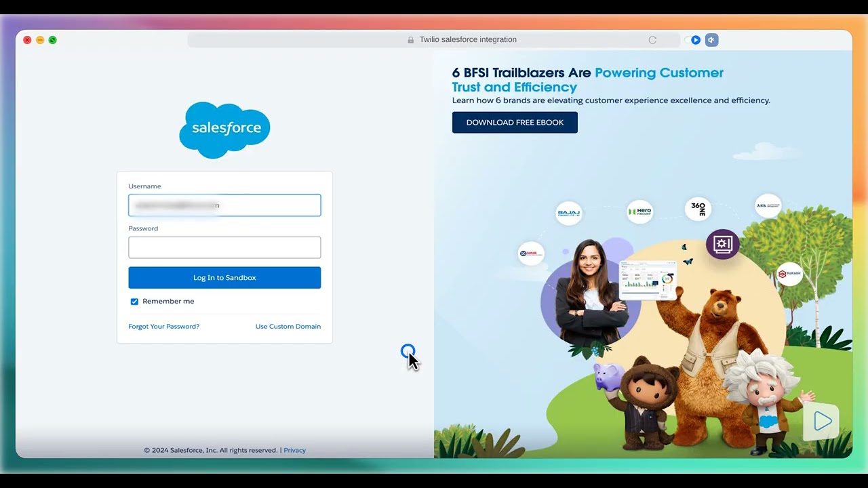Click the 'Password' field label
Image resolution: width=868 pixels, height=488 pixels.
pyautogui.click(x=143, y=228)
